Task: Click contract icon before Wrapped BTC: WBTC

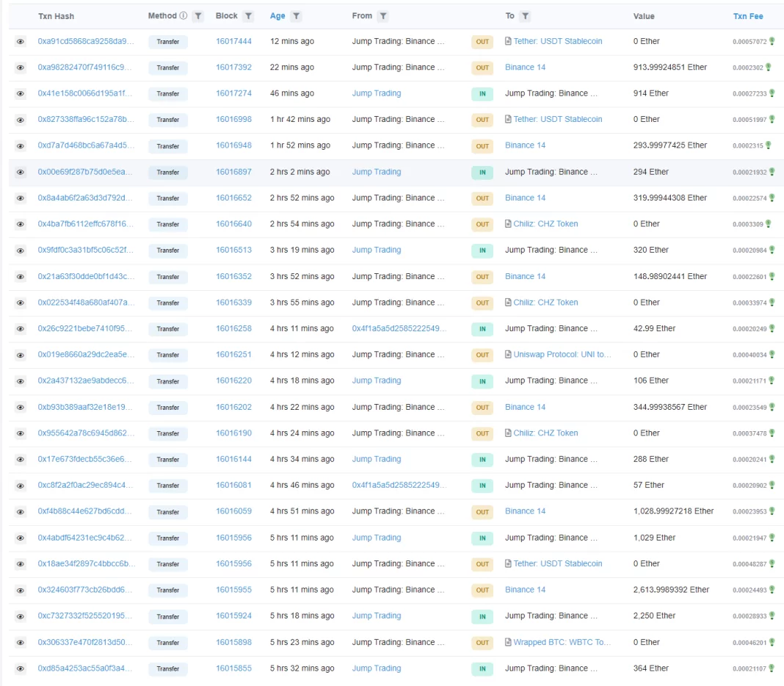Action: click(x=508, y=643)
